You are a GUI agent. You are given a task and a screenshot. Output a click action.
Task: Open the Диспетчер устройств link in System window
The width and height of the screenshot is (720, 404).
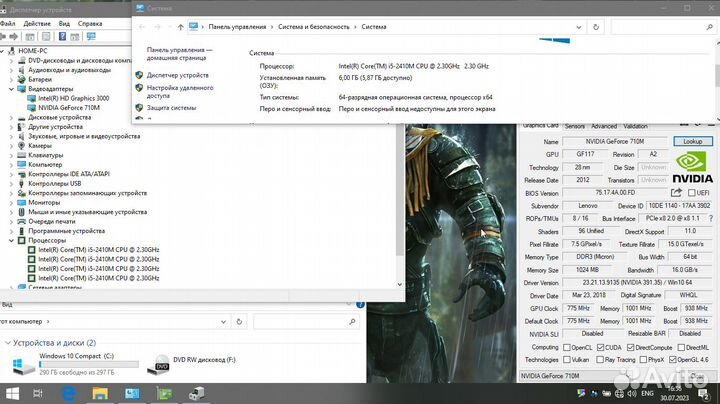point(177,75)
